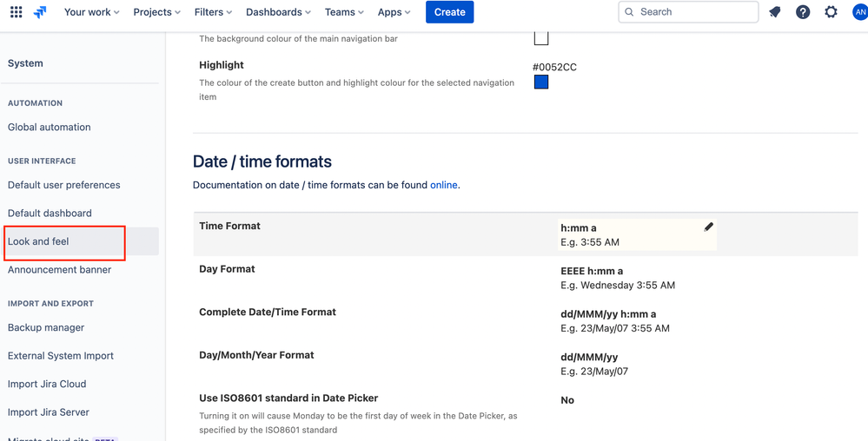Expand the Your work dropdown

[91, 12]
